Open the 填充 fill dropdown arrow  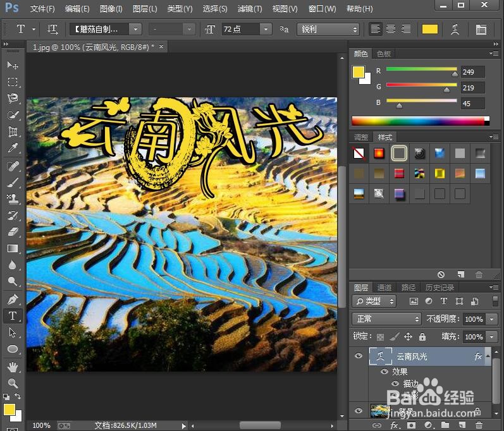coord(491,337)
